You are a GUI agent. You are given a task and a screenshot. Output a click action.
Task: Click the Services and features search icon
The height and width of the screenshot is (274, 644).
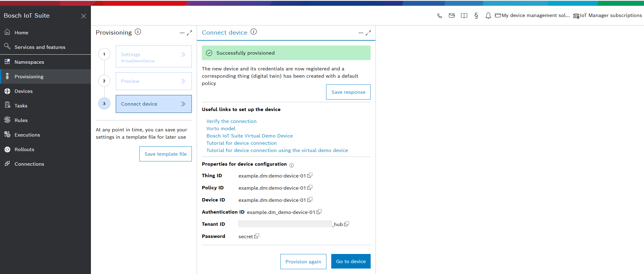tap(7, 46)
